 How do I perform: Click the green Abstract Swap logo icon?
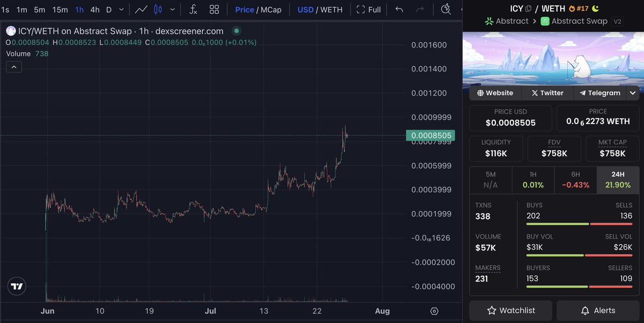coord(545,21)
